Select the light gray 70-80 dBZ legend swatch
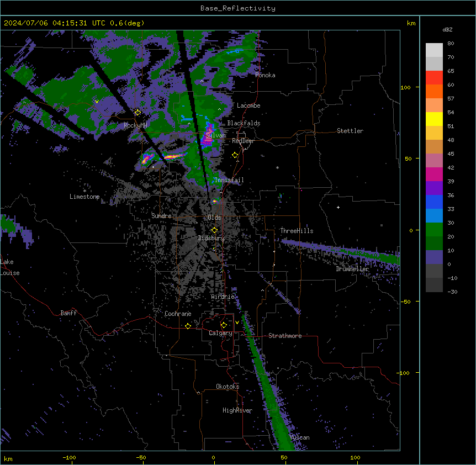476x465 pixels. coord(434,50)
